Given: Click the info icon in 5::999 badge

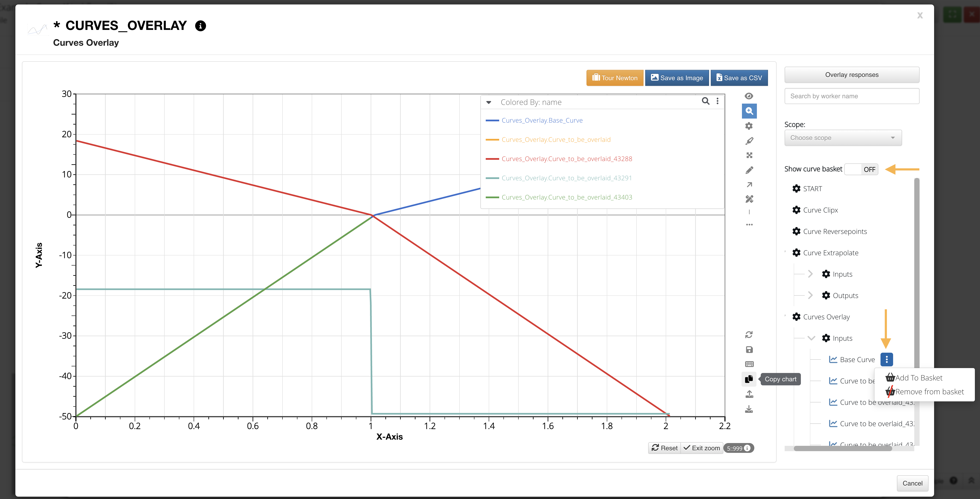Looking at the screenshot, I should (747, 448).
